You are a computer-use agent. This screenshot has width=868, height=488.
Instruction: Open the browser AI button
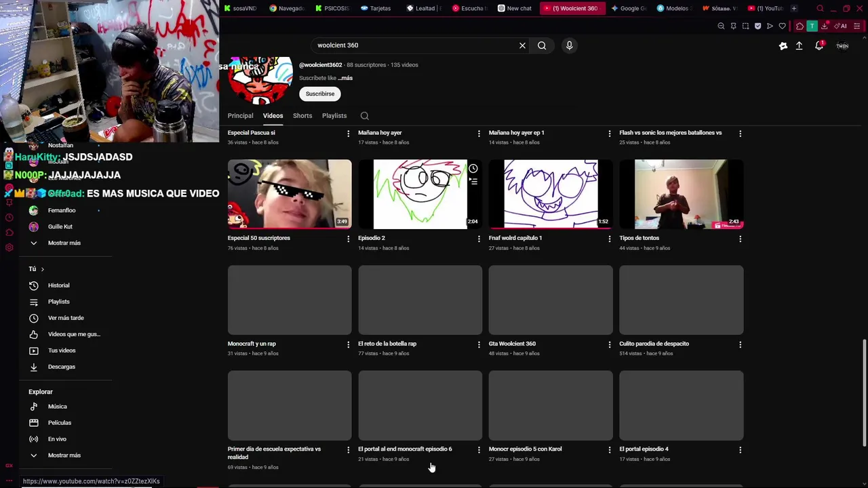tap(841, 26)
